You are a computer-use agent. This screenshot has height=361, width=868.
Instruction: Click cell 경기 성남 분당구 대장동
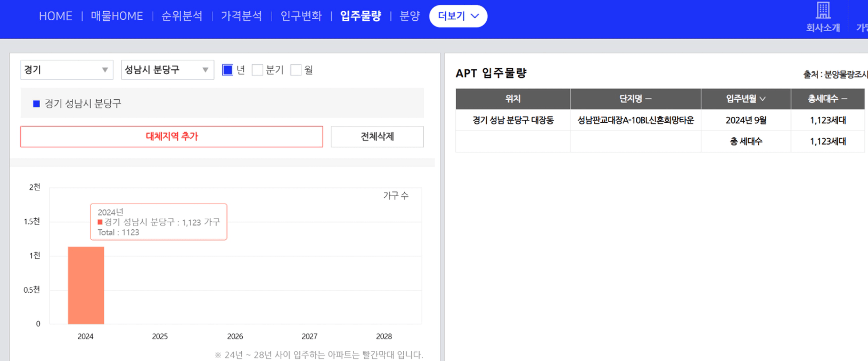point(513,121)
